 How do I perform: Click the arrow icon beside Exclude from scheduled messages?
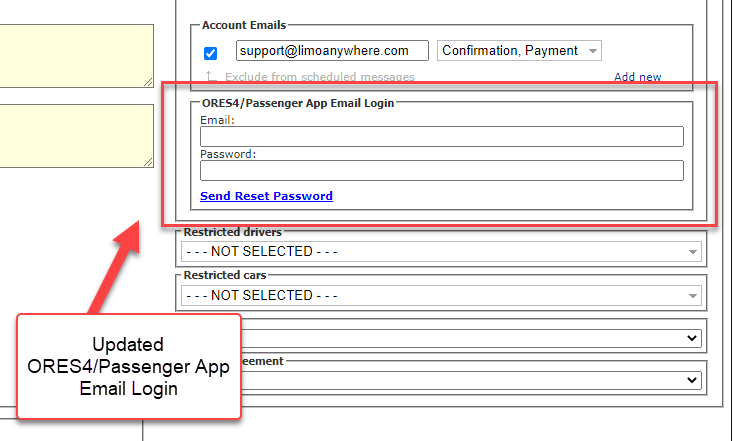(210, 76)
